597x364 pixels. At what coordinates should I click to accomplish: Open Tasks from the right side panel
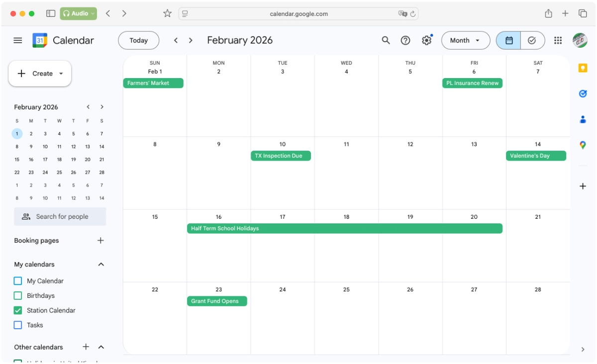coord(583,93)
